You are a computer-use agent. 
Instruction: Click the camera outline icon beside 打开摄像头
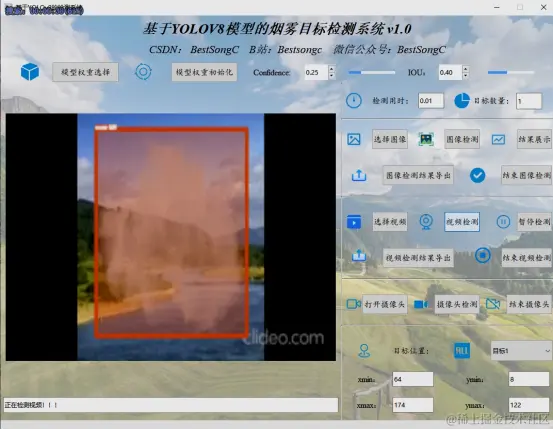[x=353, y=304]
